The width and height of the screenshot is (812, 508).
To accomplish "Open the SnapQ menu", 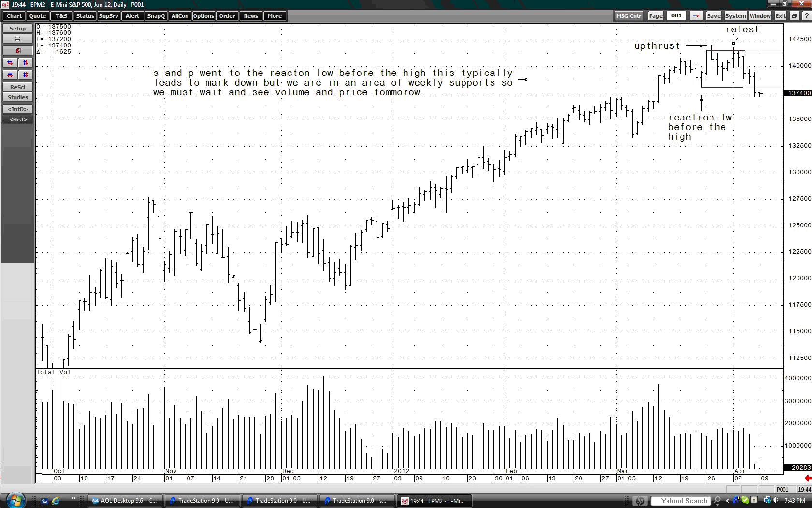I will point(156,16).
